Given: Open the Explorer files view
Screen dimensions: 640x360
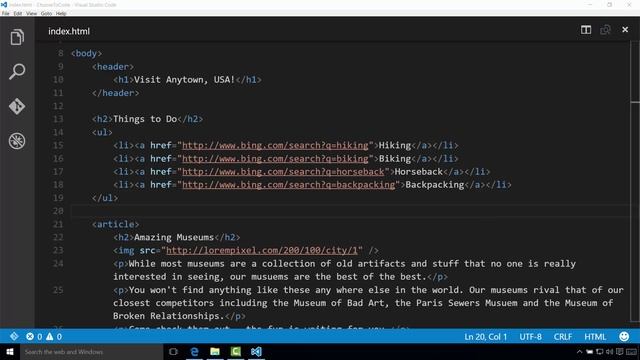Looking at the screenshot, I should [x=17, y=37].
